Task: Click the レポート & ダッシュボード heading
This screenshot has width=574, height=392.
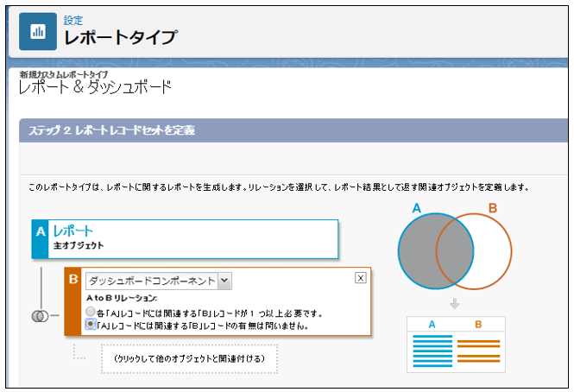Action: pos(95,87)
